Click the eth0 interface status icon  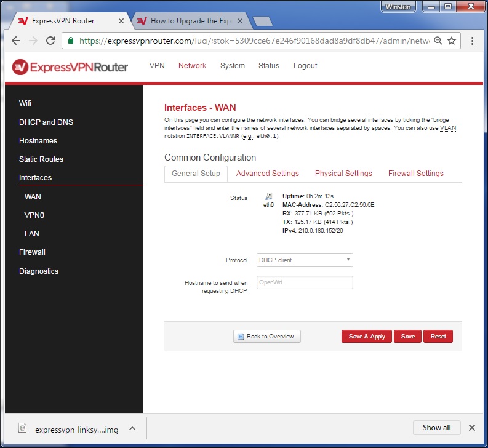pyautogui.click(x=268, y=197)
